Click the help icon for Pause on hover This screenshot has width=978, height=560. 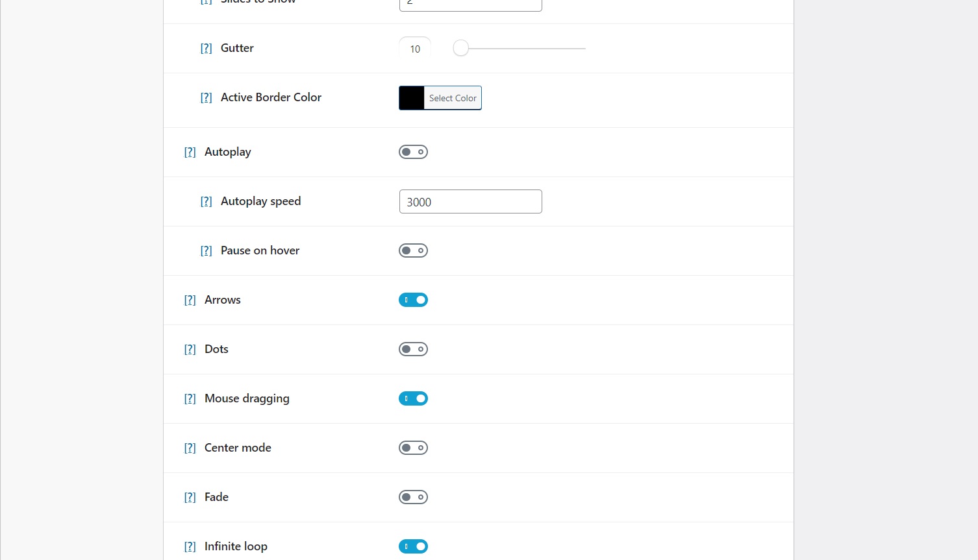[206, 251]
